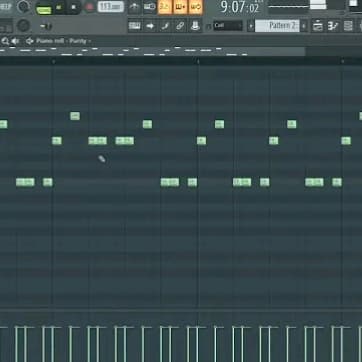The height and width of the screenshot is (362, 362).
Task: Toggle the rightmost orange loop recording button
Action: click(196, 7)
